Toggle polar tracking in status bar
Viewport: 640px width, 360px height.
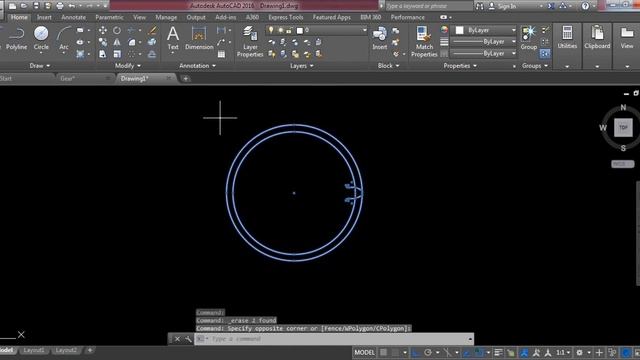click(x=428, y=353)
